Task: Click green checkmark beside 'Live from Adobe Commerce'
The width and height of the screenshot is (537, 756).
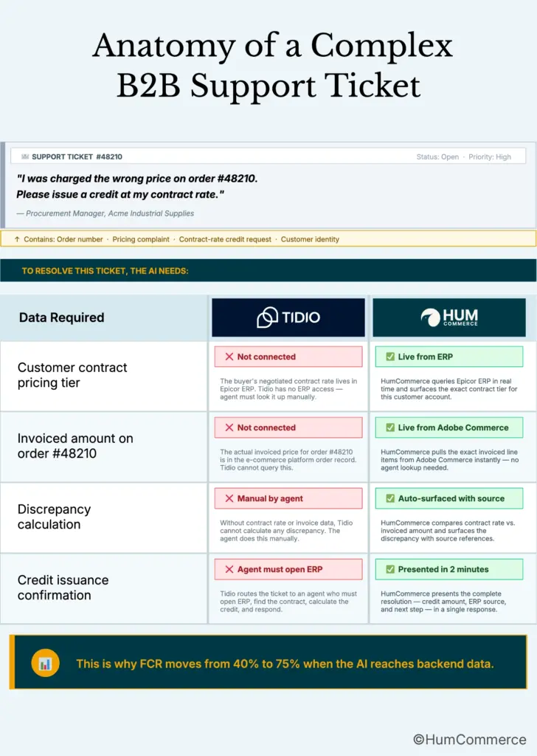Action: point(390,427)
